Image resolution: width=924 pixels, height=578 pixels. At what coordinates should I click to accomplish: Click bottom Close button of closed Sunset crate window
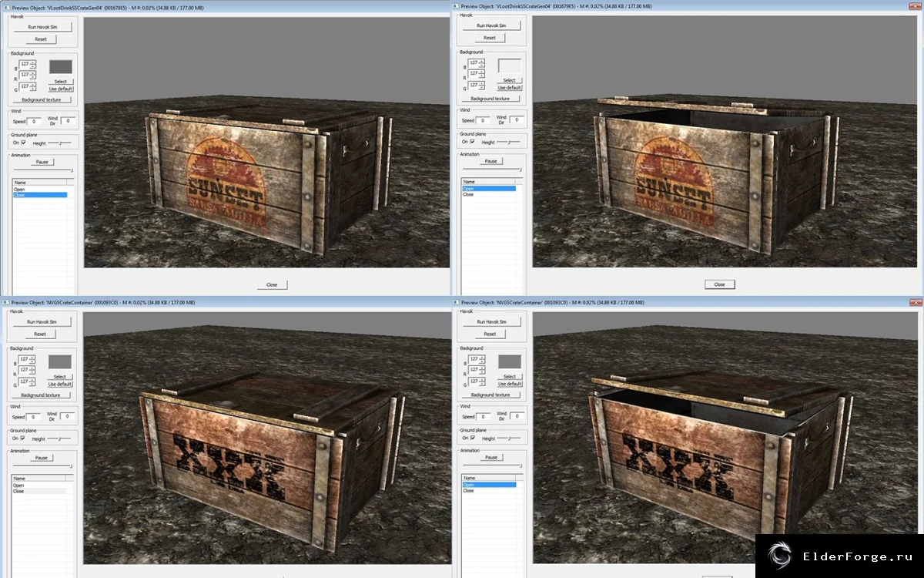tap(272, 284)
